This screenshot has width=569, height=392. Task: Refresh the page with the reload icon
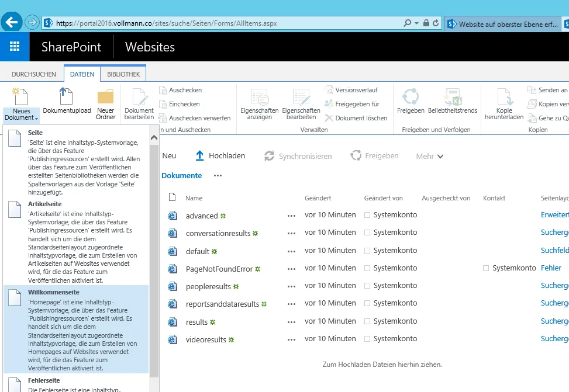(x=436, y=23)
